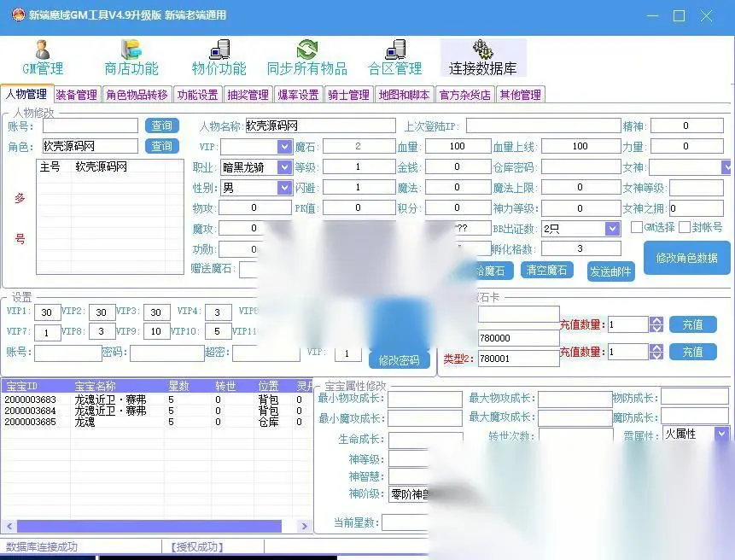Open the VIP dropdown
Viewport: 735px width, 560px height.
point(284,147)
